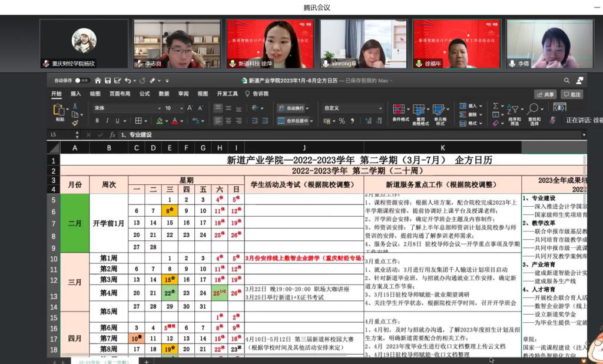Open Conditional Formatting (条件格式)

click(x=400, y=112)
